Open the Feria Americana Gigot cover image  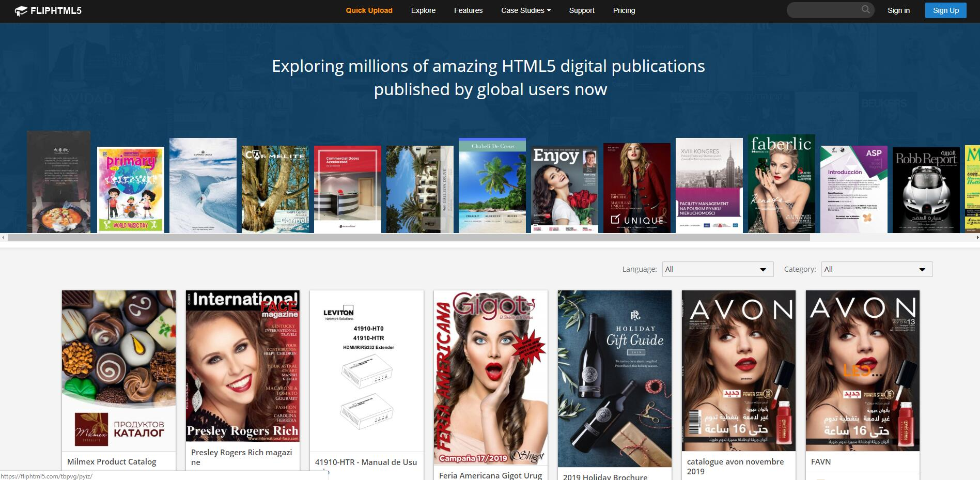[x=491, y=378]
